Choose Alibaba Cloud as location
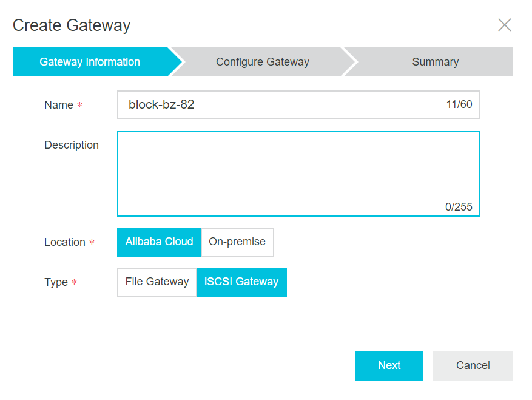532x400 pixels. coord(159,242)
